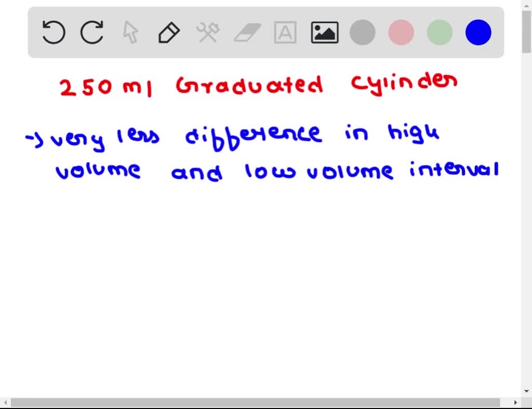Select the red color swatch
The height and width of the screenshot is (409, 532).
coord(401,32)
